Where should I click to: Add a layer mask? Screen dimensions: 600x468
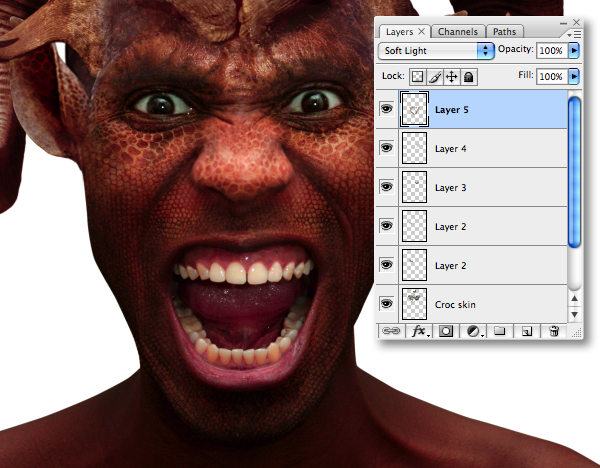coord(445,331)
